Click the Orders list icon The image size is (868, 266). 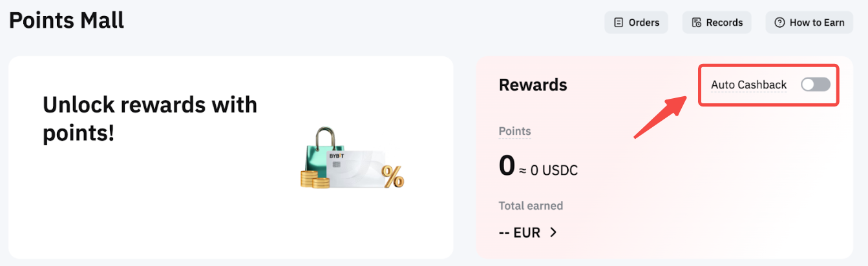(619, 23)
